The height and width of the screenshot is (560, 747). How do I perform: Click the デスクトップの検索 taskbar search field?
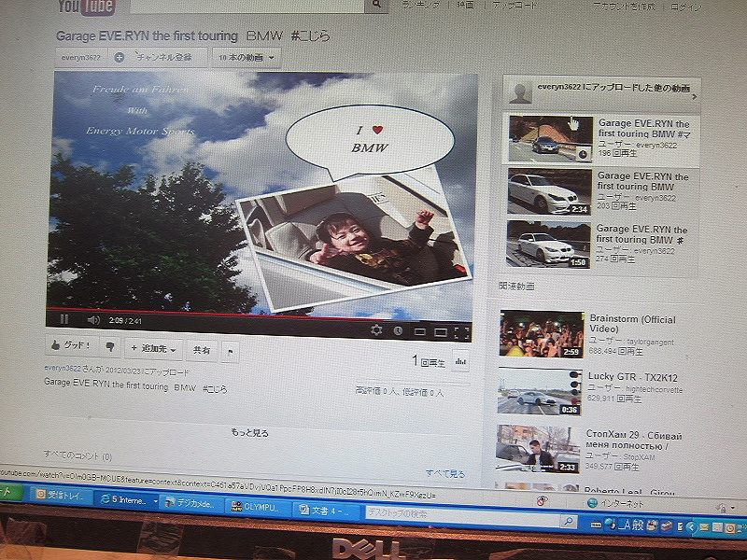[463, 516]
